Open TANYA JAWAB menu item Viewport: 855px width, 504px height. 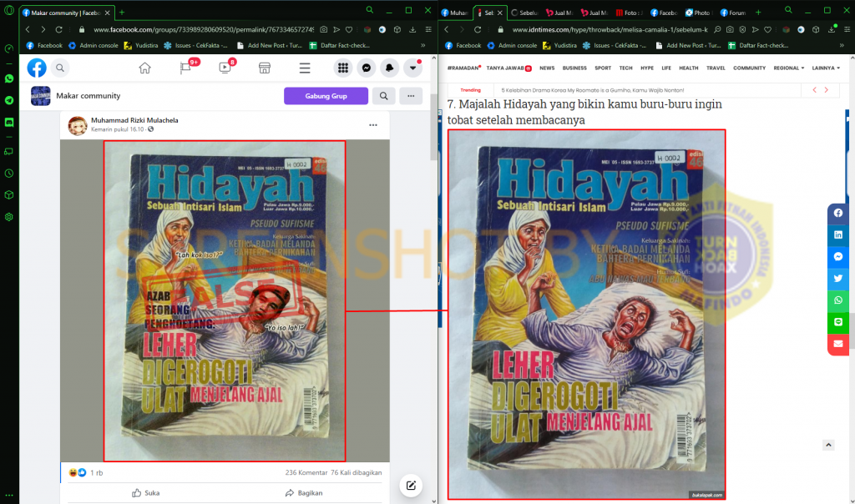coord(508,68)
